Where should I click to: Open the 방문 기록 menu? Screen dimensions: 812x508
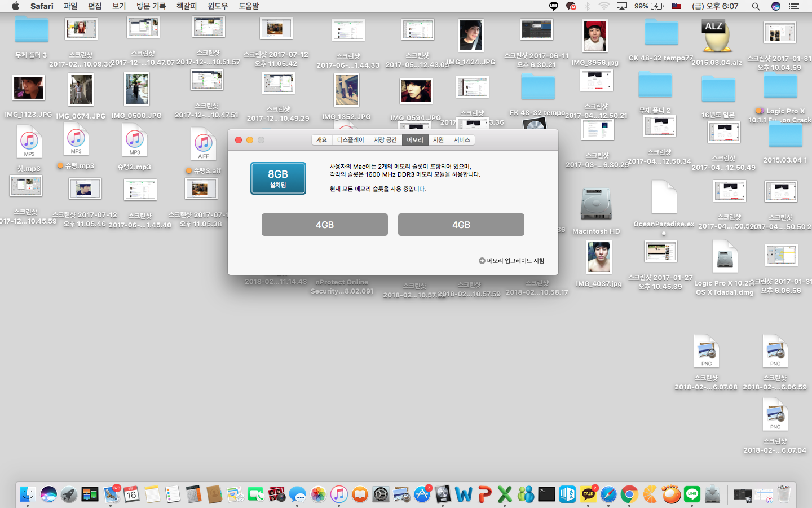(151, 6)
